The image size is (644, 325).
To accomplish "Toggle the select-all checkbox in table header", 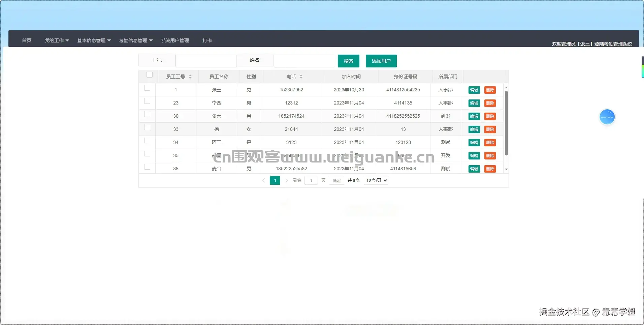I will click(150, 75).
